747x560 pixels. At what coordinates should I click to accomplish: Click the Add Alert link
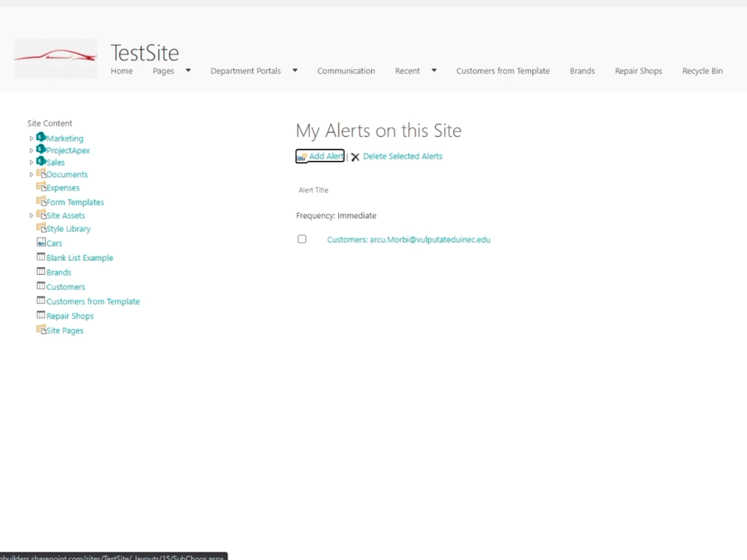pyautogui.click(x=326, y=157)
